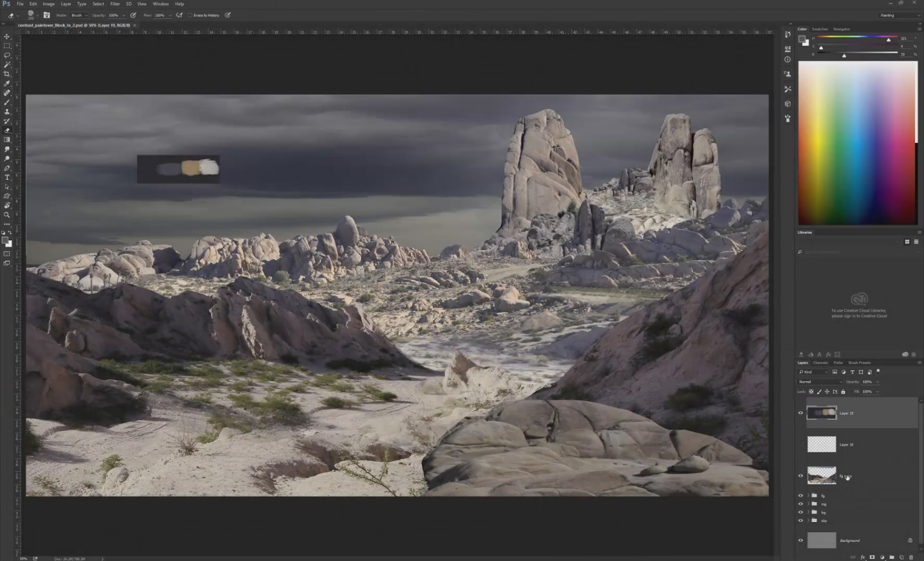This screenshot has height=561, width=924.
Task: Expand the sky layer group
Action: [x=808, y=520]
